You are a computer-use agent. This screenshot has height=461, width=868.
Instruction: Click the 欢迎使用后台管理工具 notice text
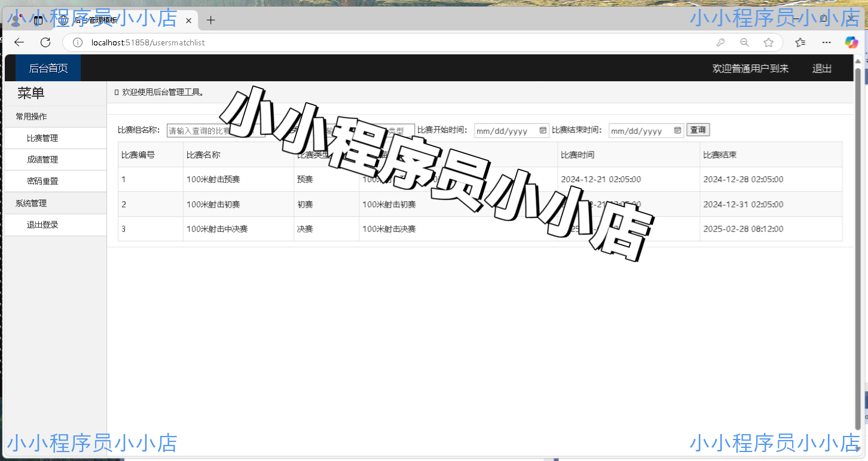(164, 93)
